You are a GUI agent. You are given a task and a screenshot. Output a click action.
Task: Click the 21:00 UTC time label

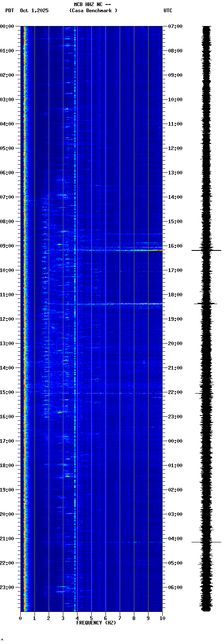click(175, 368)
